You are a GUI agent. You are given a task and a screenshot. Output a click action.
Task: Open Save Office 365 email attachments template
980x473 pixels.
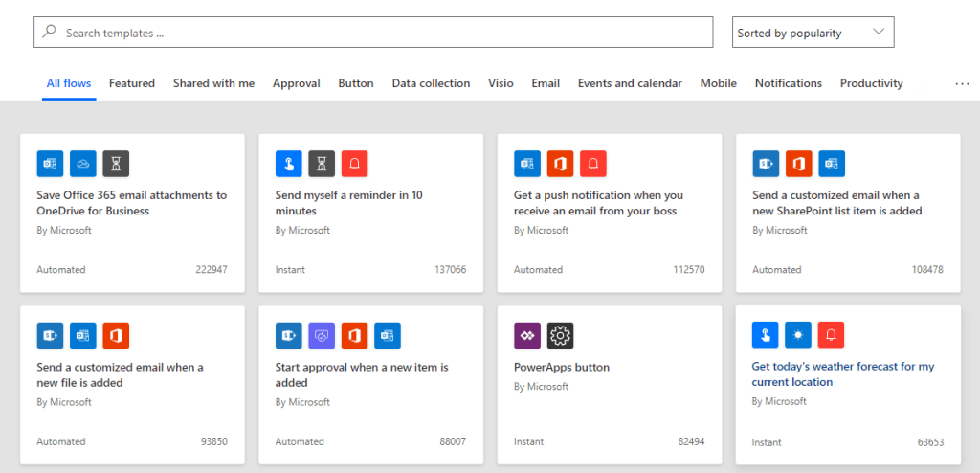tap(132, 203)
